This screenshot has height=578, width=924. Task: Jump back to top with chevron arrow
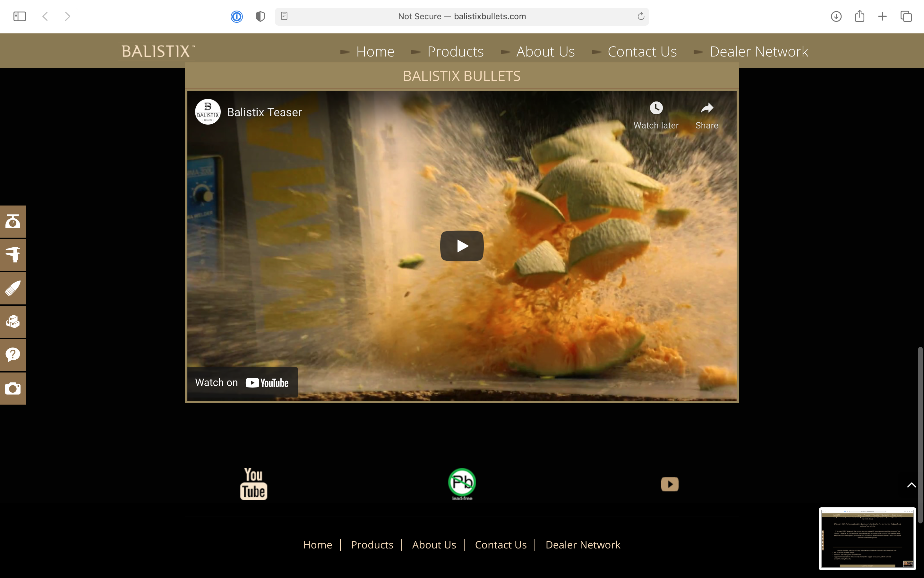(x=911, y=485)
